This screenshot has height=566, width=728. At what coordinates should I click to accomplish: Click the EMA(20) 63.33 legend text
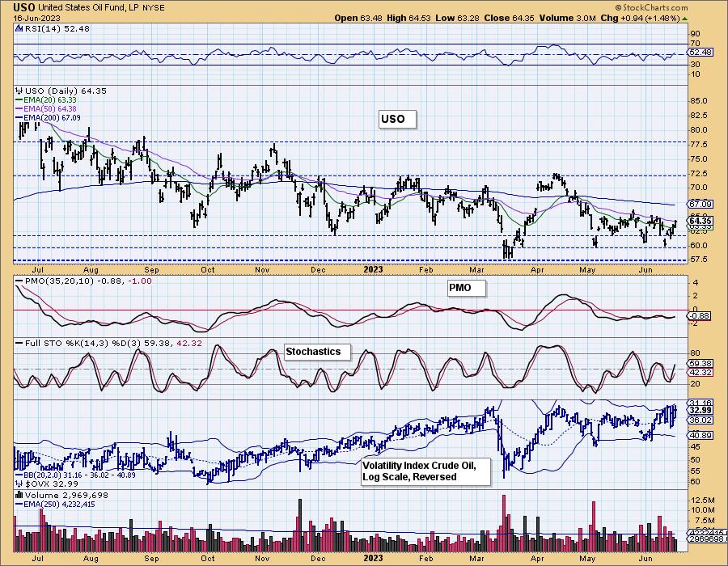49,99
